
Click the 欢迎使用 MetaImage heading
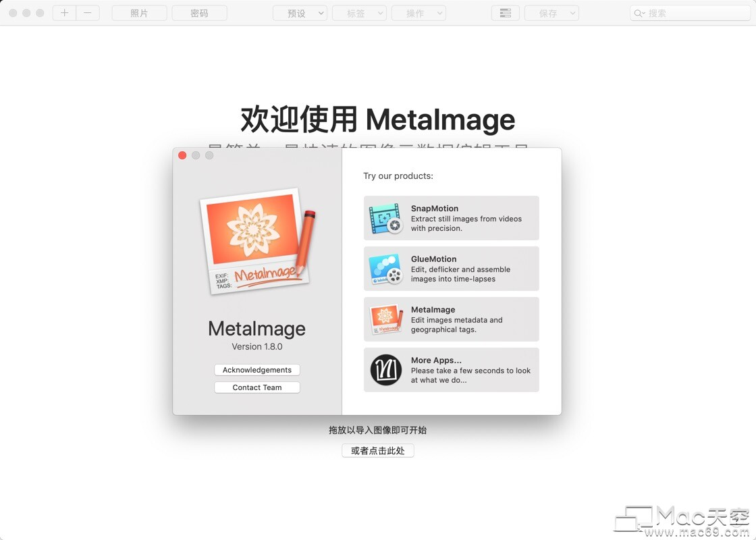[378, 119]
